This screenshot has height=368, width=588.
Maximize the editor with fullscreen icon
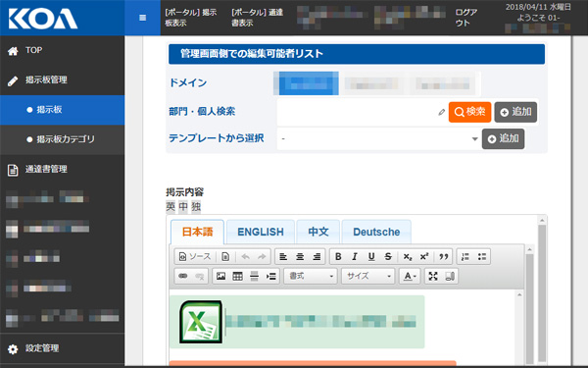click(x=433, y=277)
